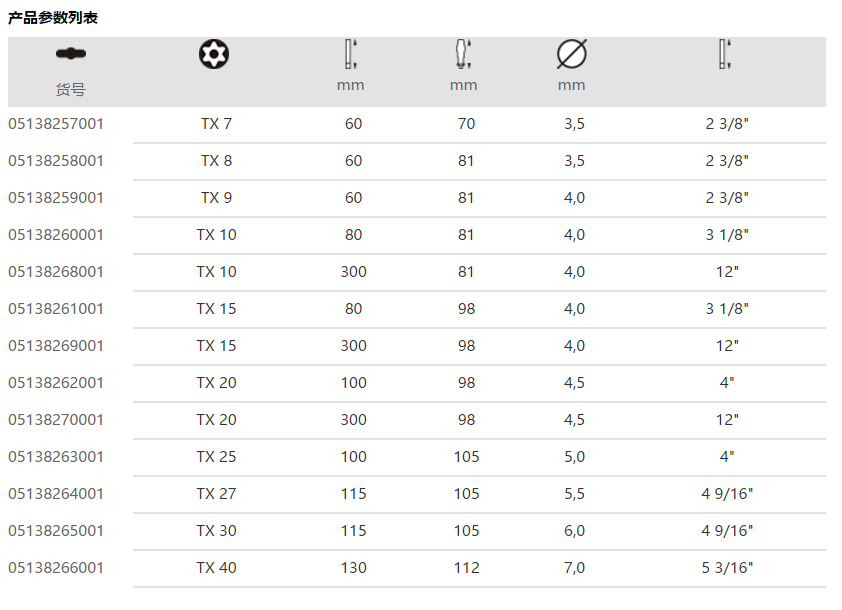
Task: Click the 产品参数列表 heading
Action: [53, 18]
